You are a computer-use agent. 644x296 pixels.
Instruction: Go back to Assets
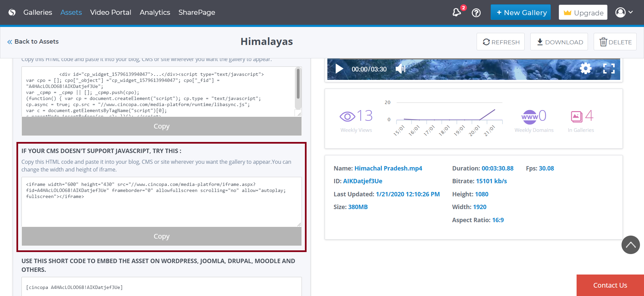(x=33, y=42)
